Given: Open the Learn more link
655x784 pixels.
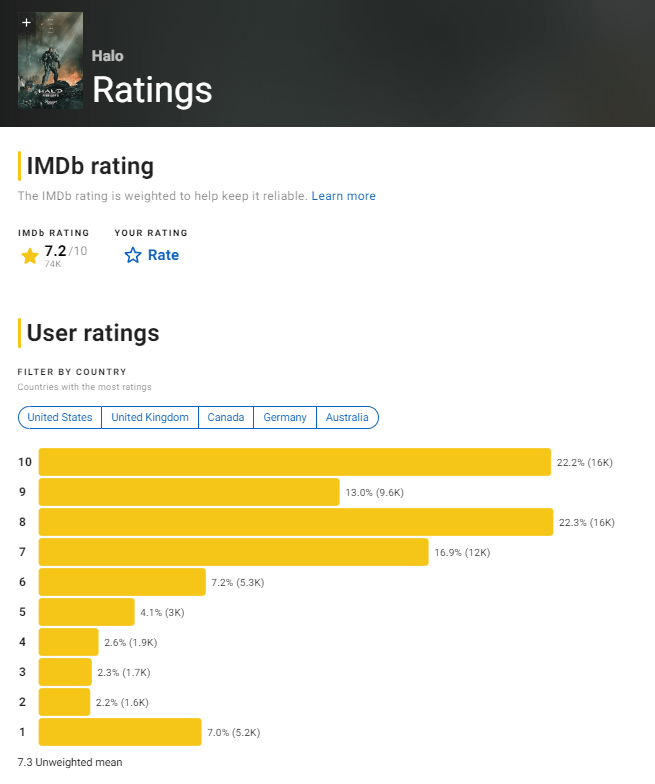Looking at the screenshot, I should (343, 196).
